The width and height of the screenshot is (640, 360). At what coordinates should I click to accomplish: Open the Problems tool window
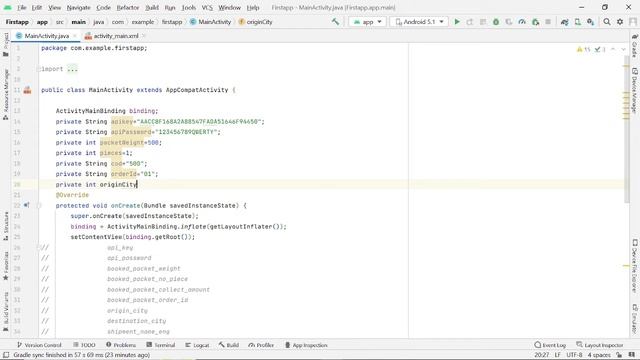tap(121, 345)
